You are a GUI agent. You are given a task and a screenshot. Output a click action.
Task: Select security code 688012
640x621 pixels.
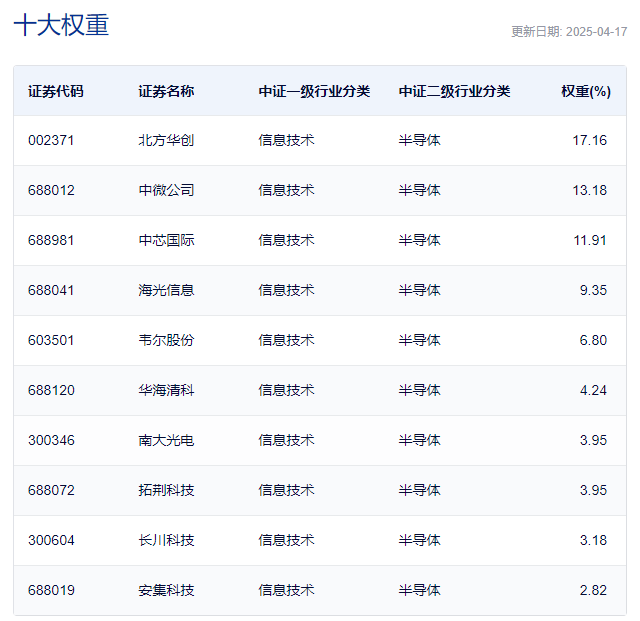51,190
